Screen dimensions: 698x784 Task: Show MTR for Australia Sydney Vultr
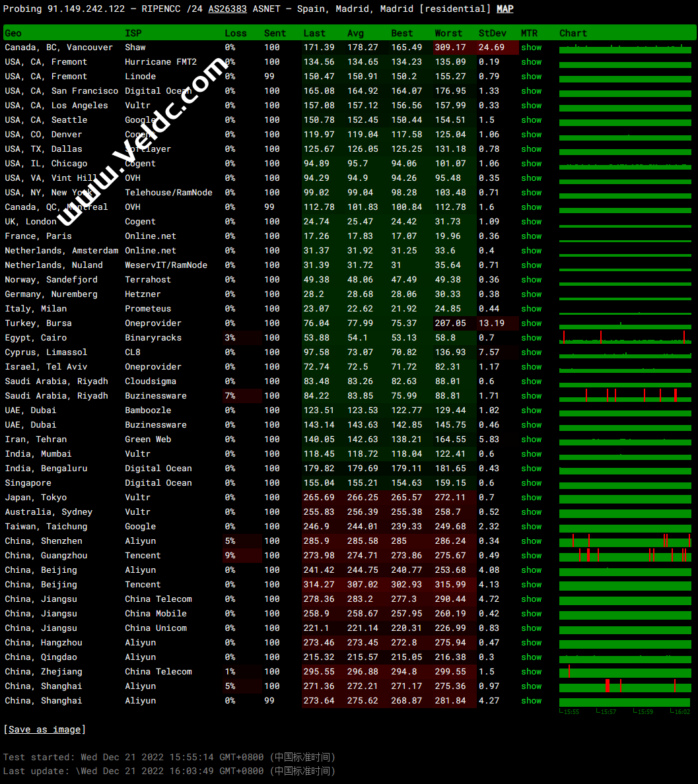(x=531, y=511)
